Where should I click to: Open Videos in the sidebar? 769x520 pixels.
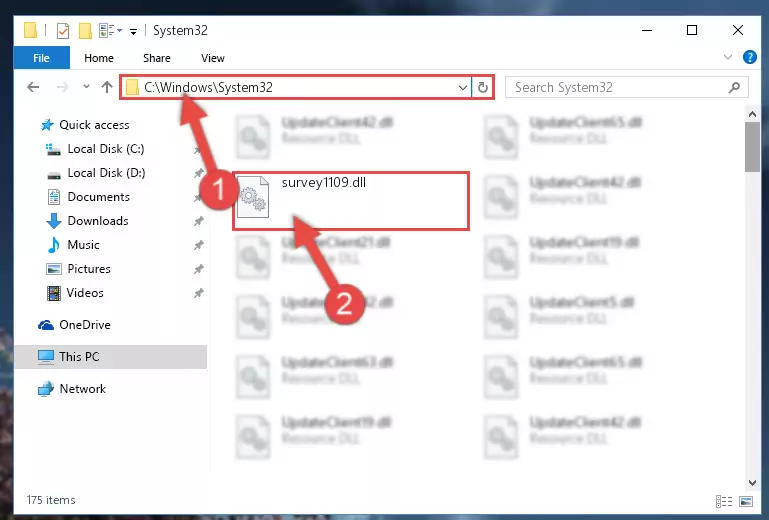click(85, 293)
